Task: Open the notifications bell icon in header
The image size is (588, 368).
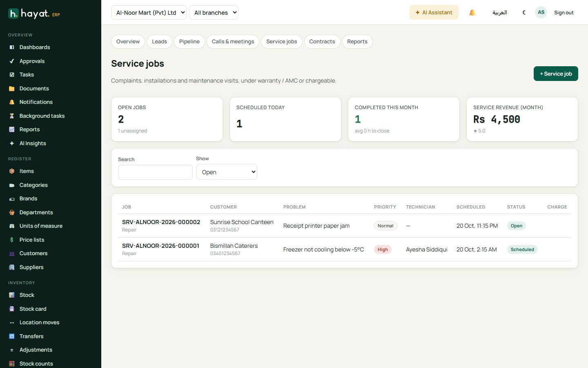Action: [x=472, y=13]
